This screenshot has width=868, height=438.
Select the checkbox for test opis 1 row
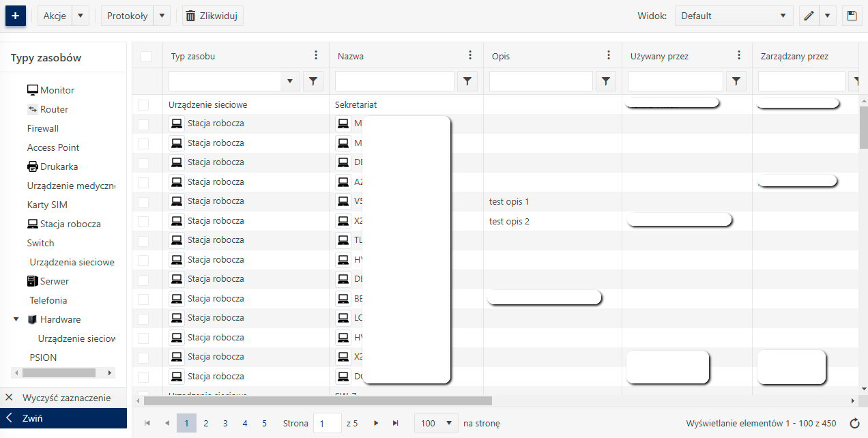[143, 202]
